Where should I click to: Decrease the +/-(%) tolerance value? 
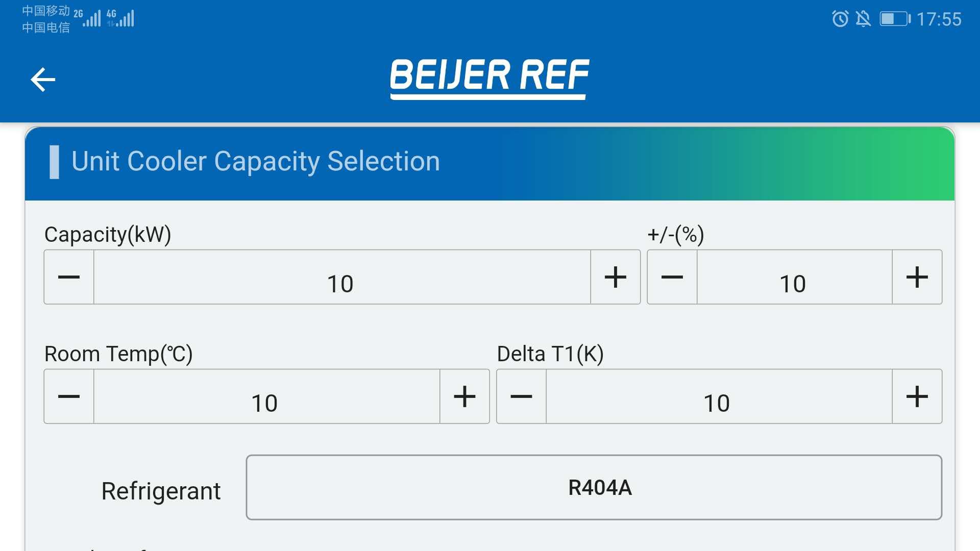671,277
